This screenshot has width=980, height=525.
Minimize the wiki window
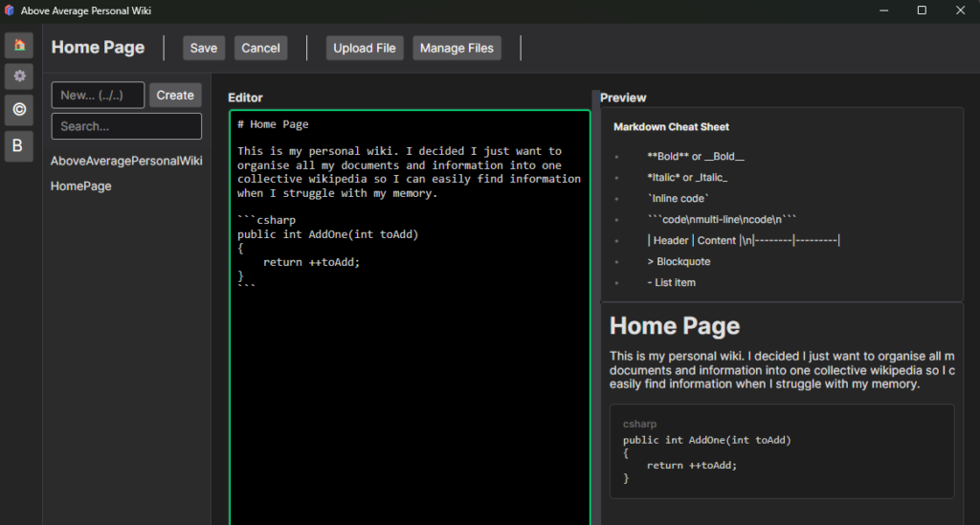click(x=883, y=11)
